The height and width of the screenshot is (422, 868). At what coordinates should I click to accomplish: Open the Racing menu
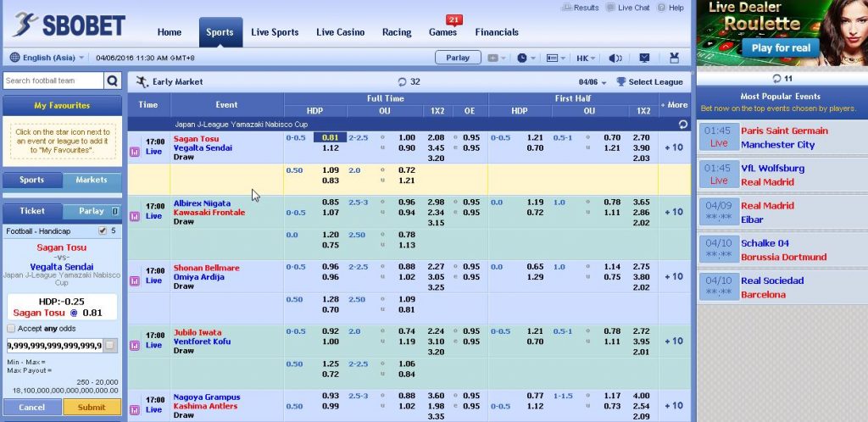tap(397, 32)
